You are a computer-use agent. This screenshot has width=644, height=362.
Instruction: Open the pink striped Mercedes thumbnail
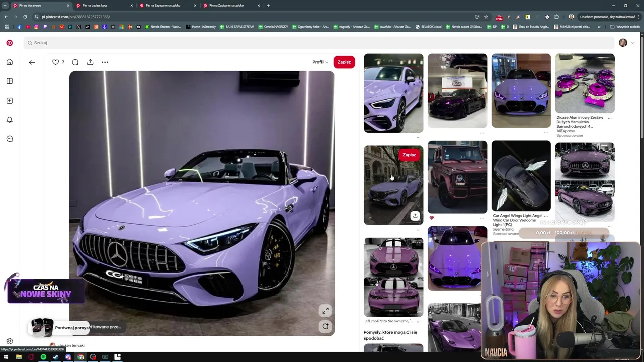pos(393,277)
